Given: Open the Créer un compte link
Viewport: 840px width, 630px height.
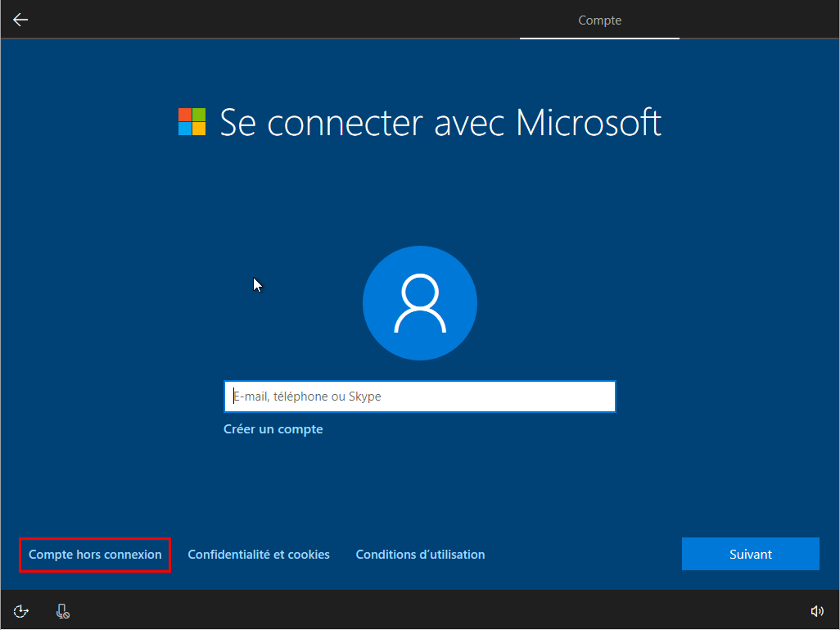Looking at the screenshot, I should pos(273,428).
